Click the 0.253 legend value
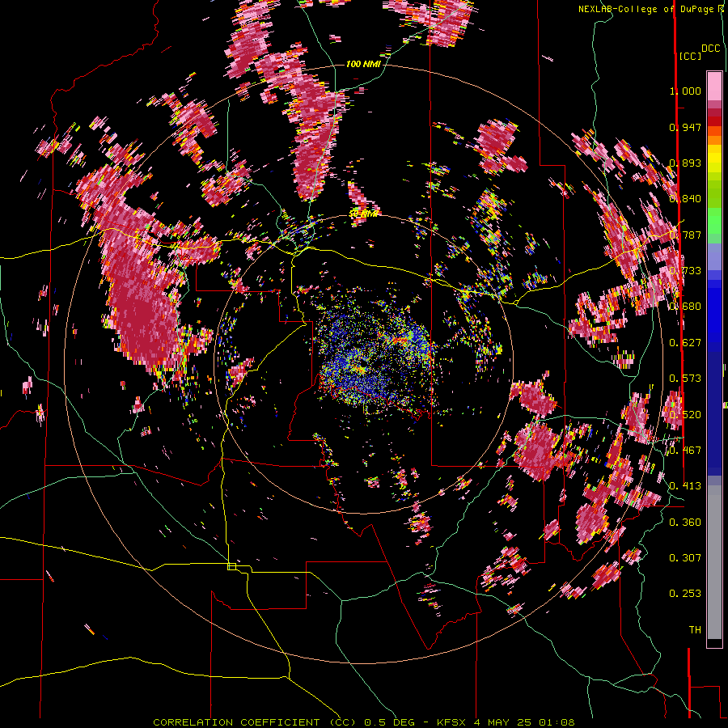The width and height of the screenshot is (728, 728). point(685,594)
